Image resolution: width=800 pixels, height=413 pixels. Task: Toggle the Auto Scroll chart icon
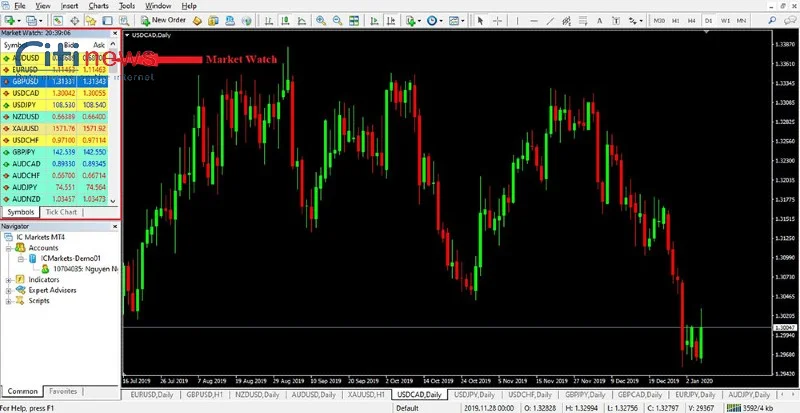(x=374, y=20)
